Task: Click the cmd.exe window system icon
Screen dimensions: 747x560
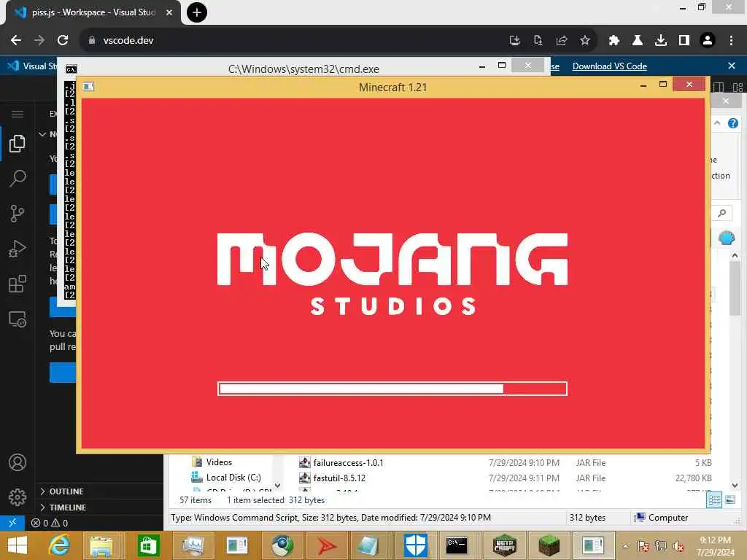Action: click(71, 69)
